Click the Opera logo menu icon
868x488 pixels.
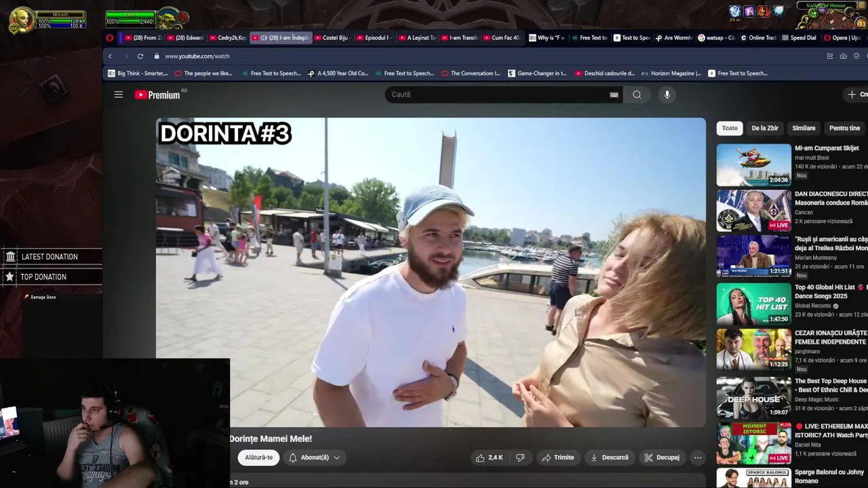click(110, 38)
